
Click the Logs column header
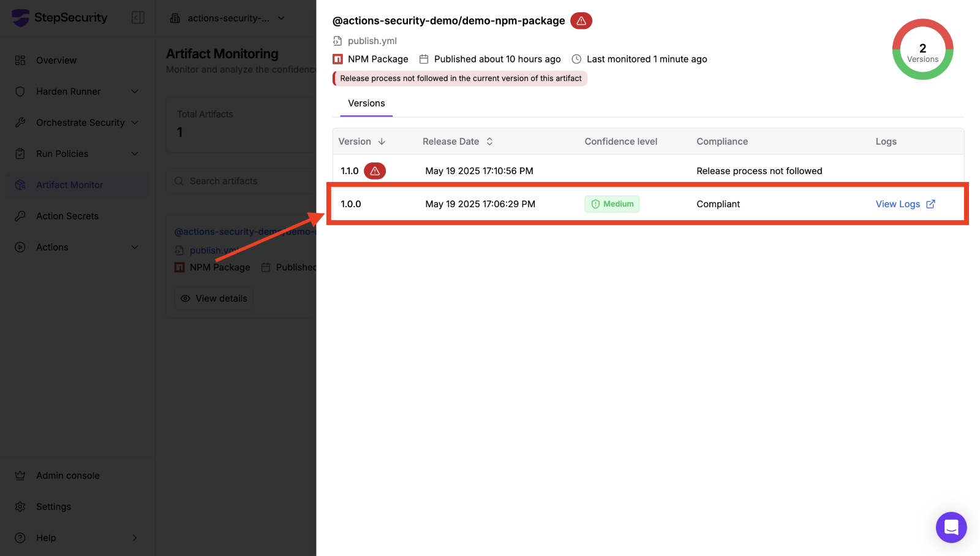[886, 142]
